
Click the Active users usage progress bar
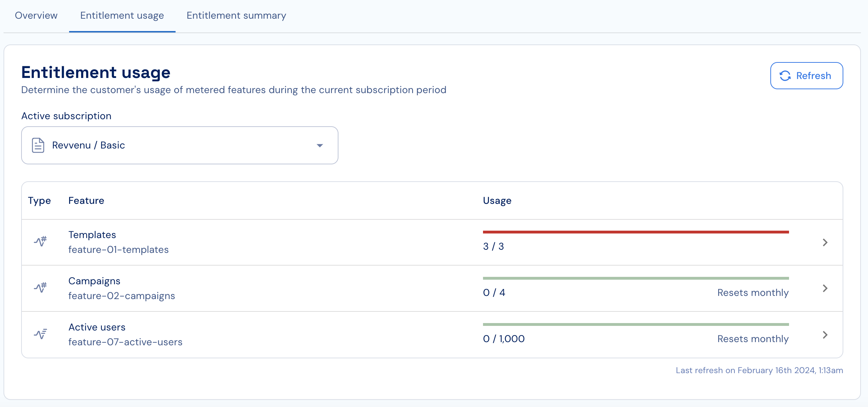click(x=636, y=324)
